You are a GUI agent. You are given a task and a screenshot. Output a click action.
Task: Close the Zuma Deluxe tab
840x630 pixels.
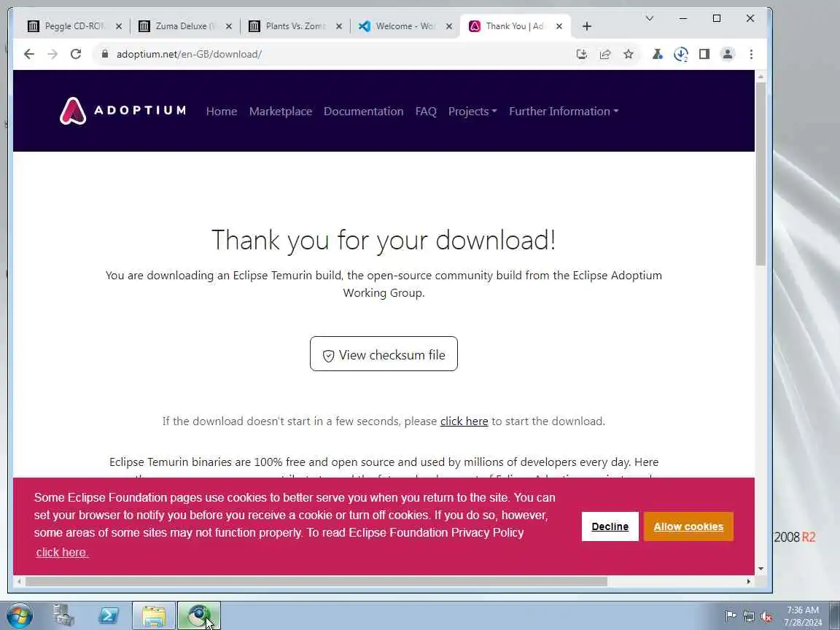[x=229, y=26]
